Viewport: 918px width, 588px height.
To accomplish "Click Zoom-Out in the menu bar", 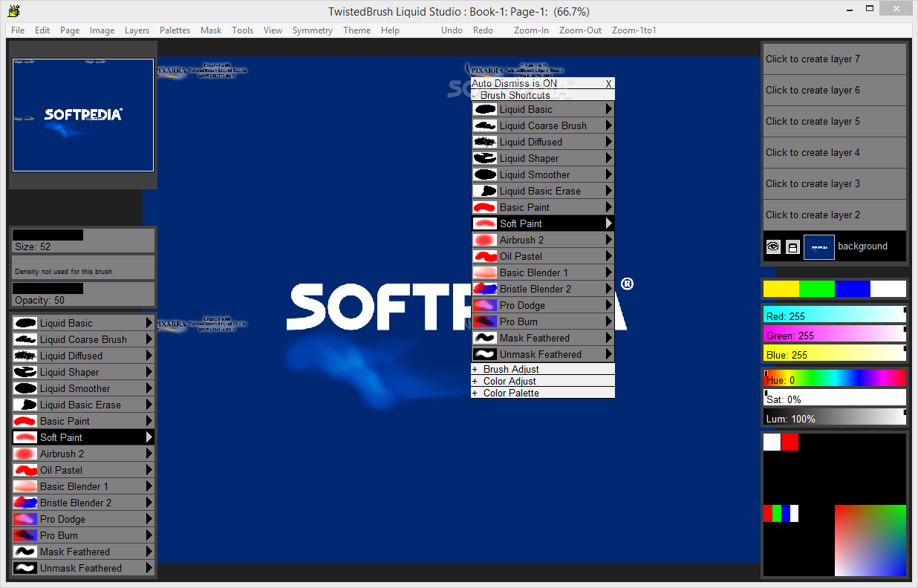I will (581, 30).
